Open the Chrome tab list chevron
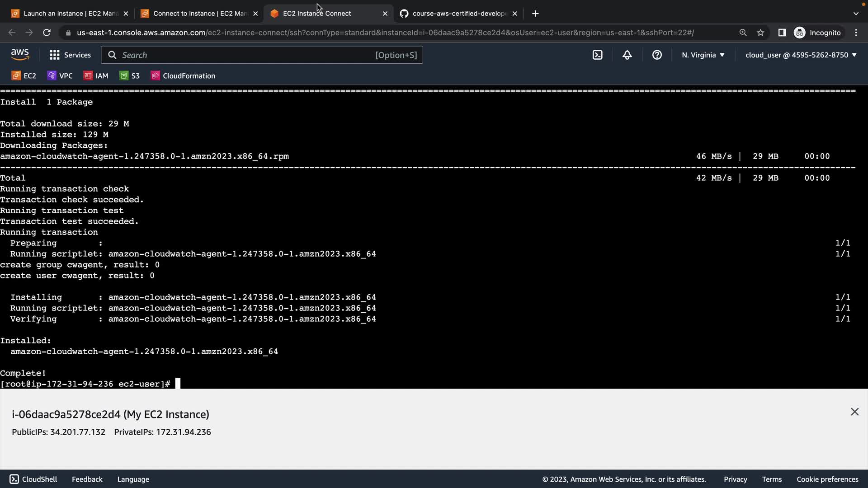Screen dimensions: 868x488 (856, 14)
